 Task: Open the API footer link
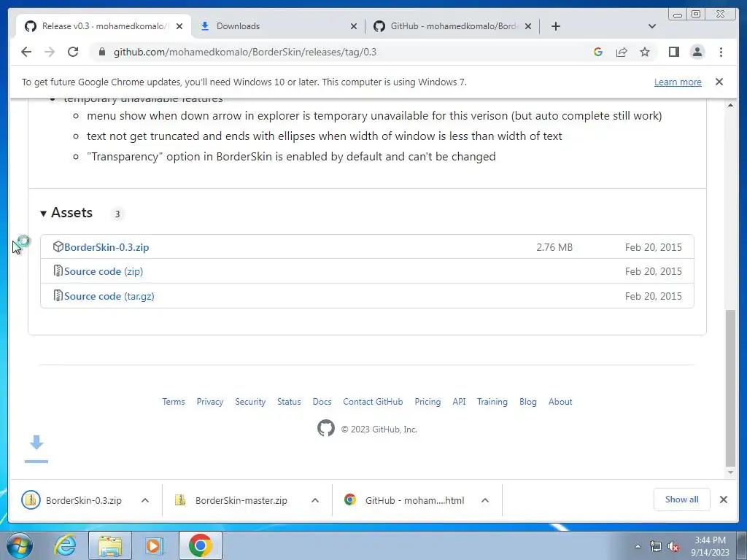[460, 402]
